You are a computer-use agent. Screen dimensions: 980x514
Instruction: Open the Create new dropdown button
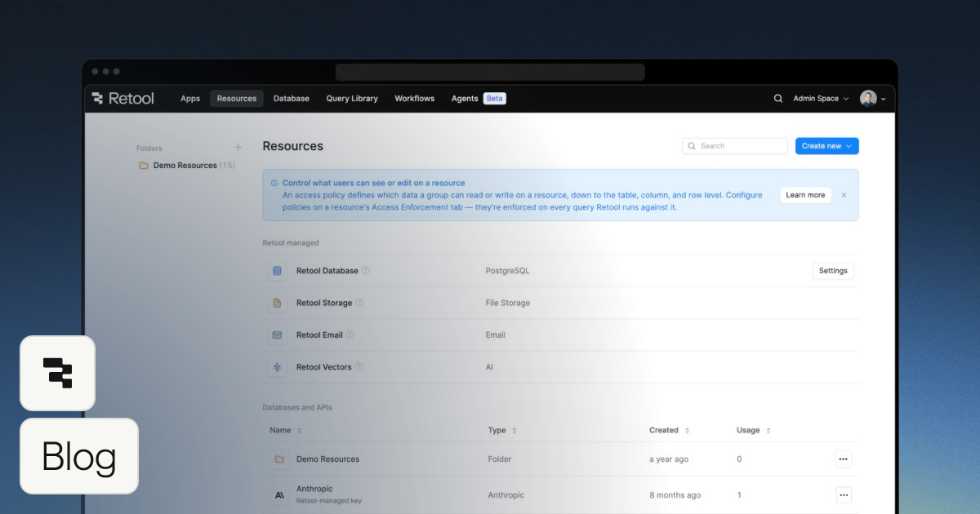pyautogui.click(x=826, y=146)
